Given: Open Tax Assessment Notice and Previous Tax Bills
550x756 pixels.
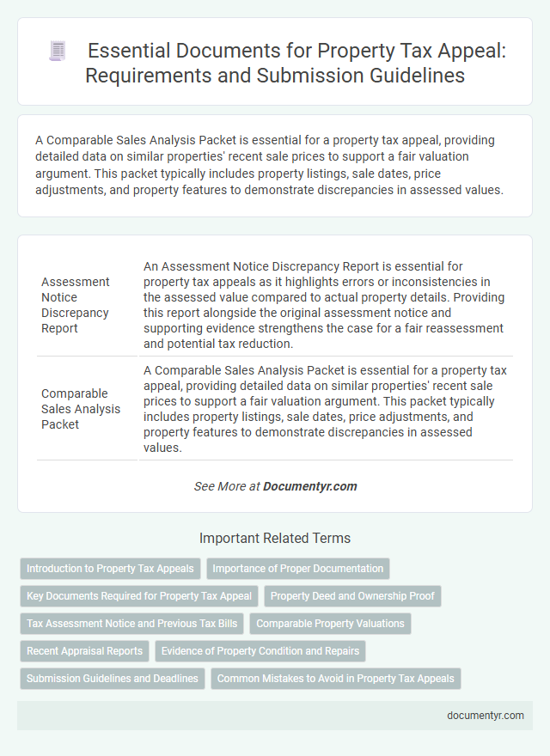Looking at the screenshot, I should [x=134, y=624].
